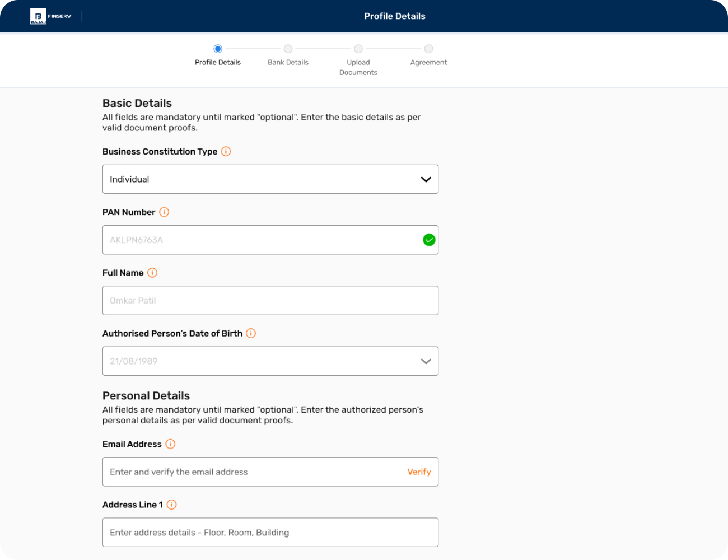Click the green PAN verified checkmark
The image size is (728, 560).
coord(429,240)
